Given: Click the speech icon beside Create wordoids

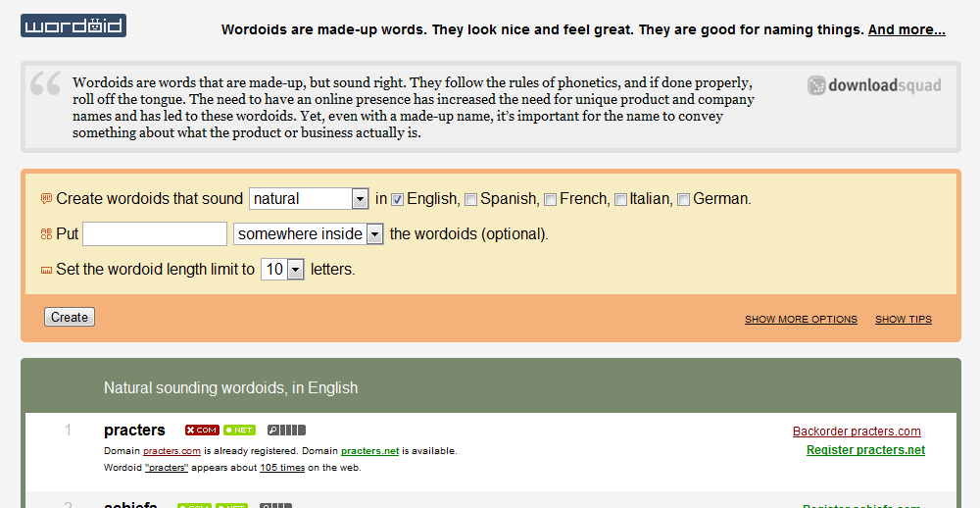Looking at the screenshot, I should tap(46, 199).
